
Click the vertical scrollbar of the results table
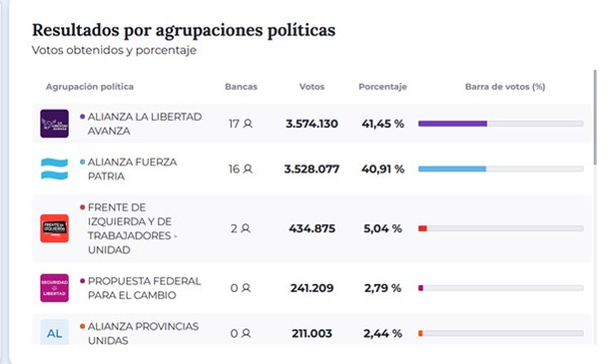click(x=595, y=118)
